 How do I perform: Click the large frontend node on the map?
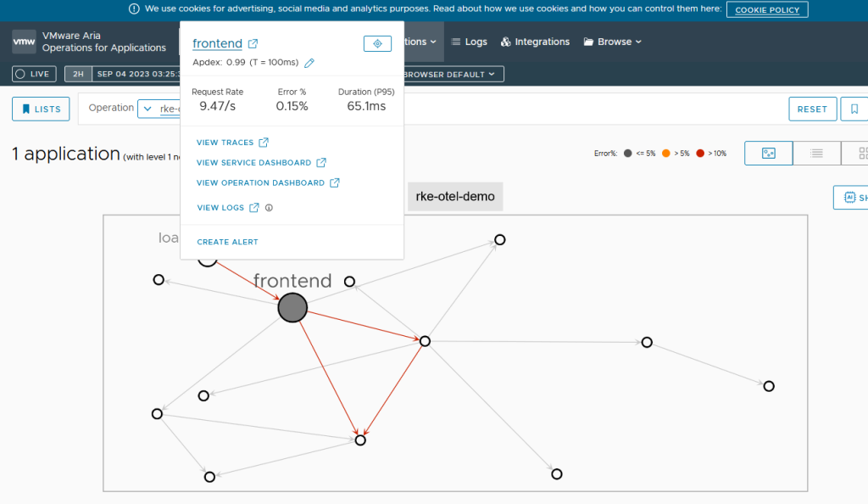292,308
